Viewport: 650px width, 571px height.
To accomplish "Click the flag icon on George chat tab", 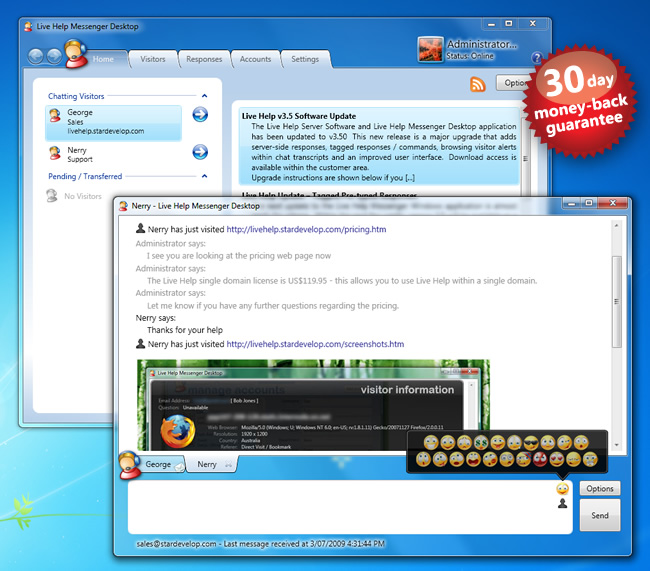I will click(179, 467).
